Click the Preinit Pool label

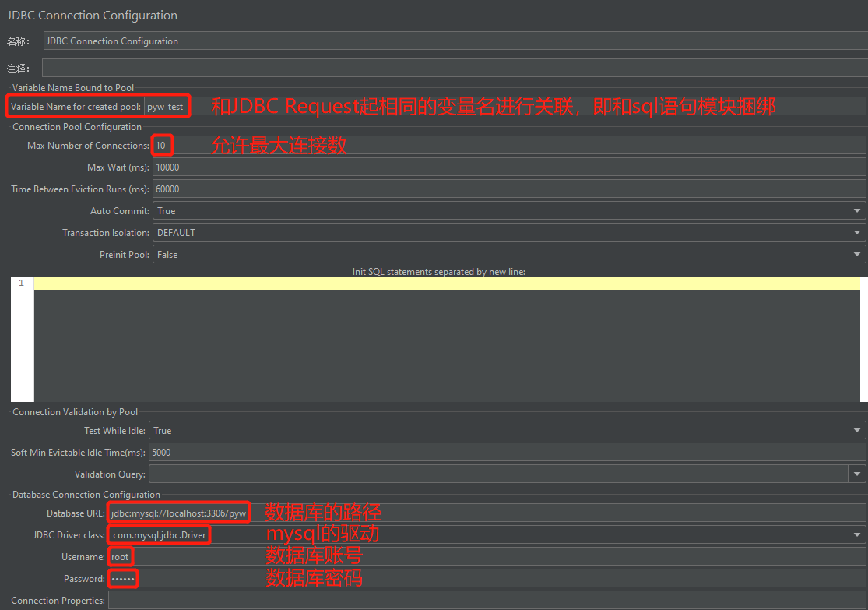coord(125,254)
